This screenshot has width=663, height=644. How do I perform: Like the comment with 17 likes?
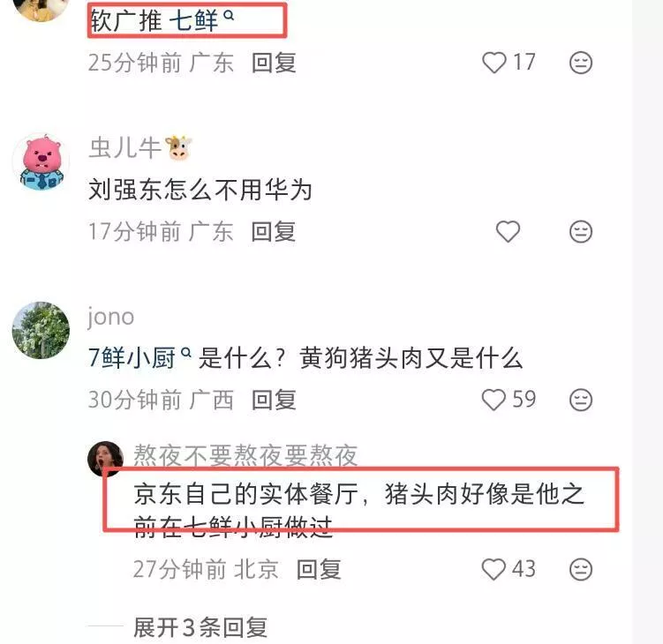(x=494, y=63)
